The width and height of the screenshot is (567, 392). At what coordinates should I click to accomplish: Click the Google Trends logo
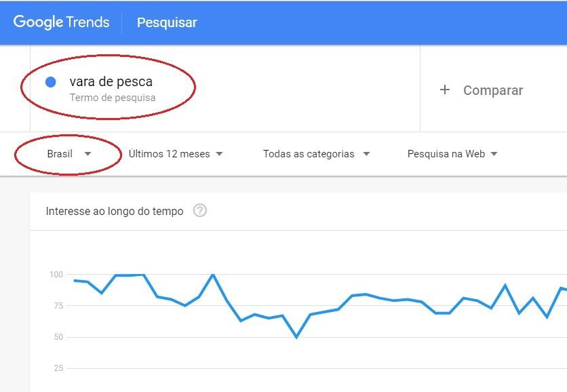pos(61,22)
